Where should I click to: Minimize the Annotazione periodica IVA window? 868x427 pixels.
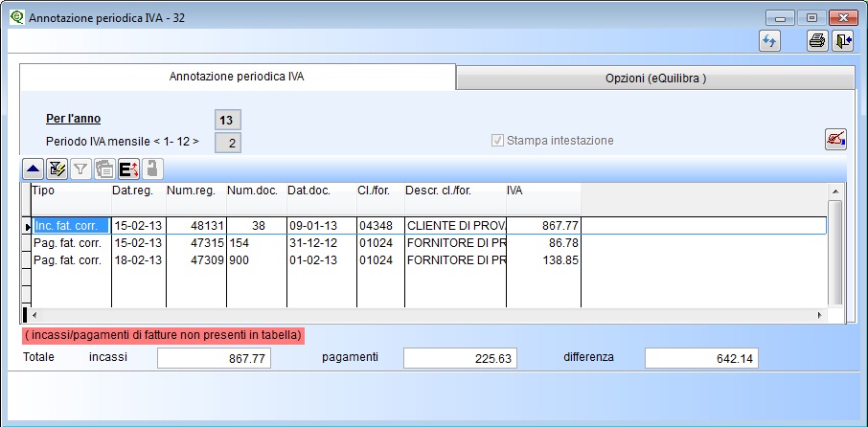point(781,17)
